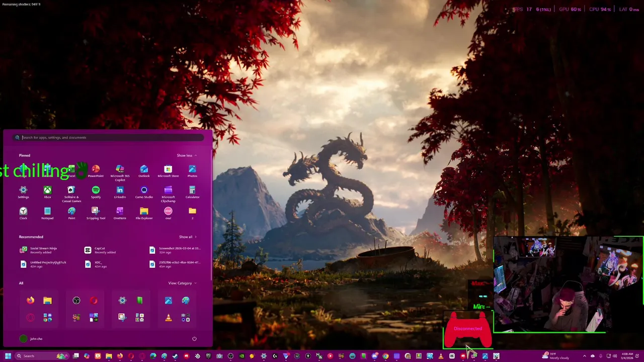Open VLC media player in All section

[168, 318]
